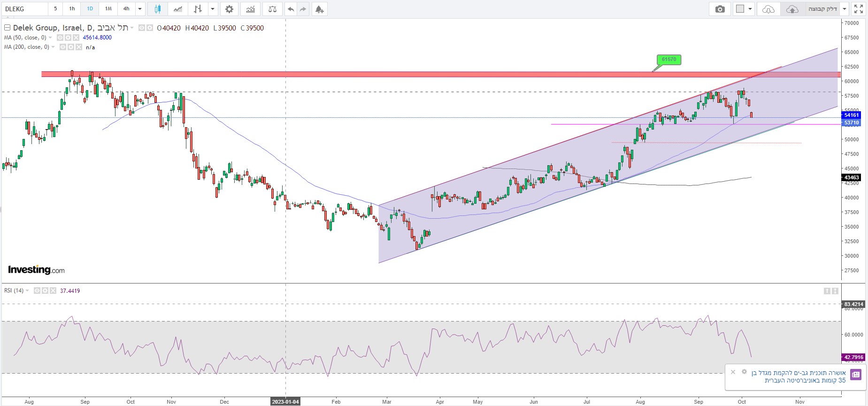Click the 83.4214 RSI axis label
This screenshot has height=406, width=868.
[x=853, y=304]
